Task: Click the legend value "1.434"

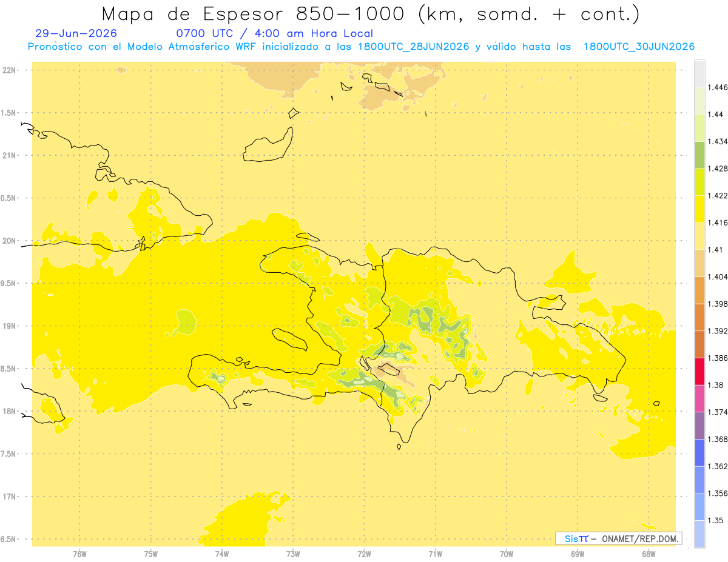Action: (x=717, y=141)
